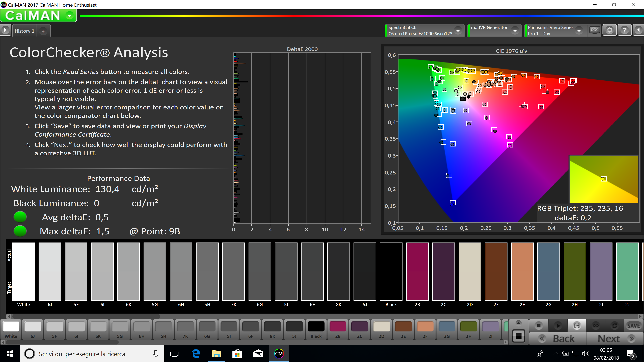Switch to the History 1 tab
The width and height of the screenshot is (644, 362).
click(x=24, y=31)
